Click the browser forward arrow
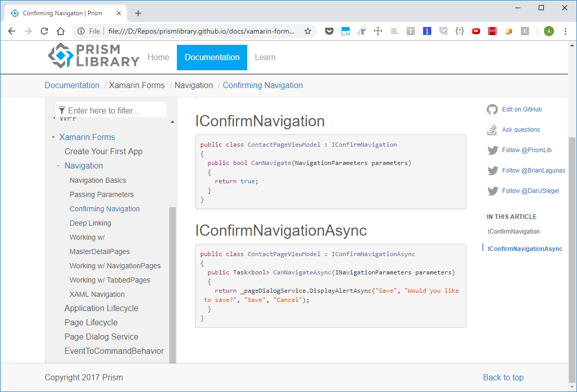Image resolution: width=577 pixels, height=392 pixels. pyautogui.click(x=28, y=31)
